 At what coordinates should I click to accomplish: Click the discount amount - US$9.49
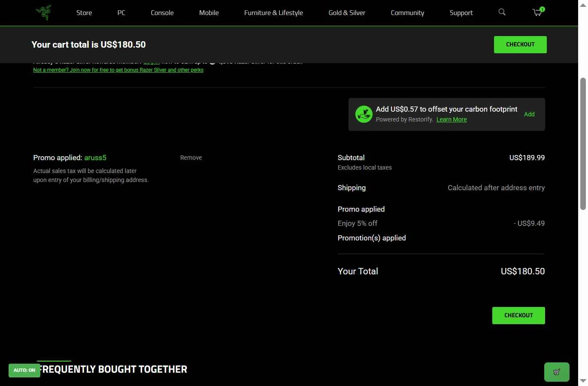(529, 223)
